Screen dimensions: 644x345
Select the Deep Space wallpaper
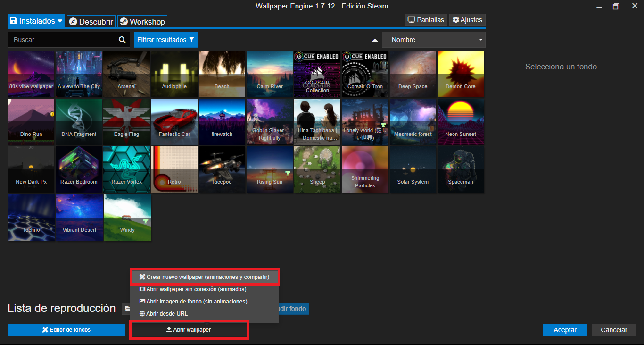(x=413, y=75)
